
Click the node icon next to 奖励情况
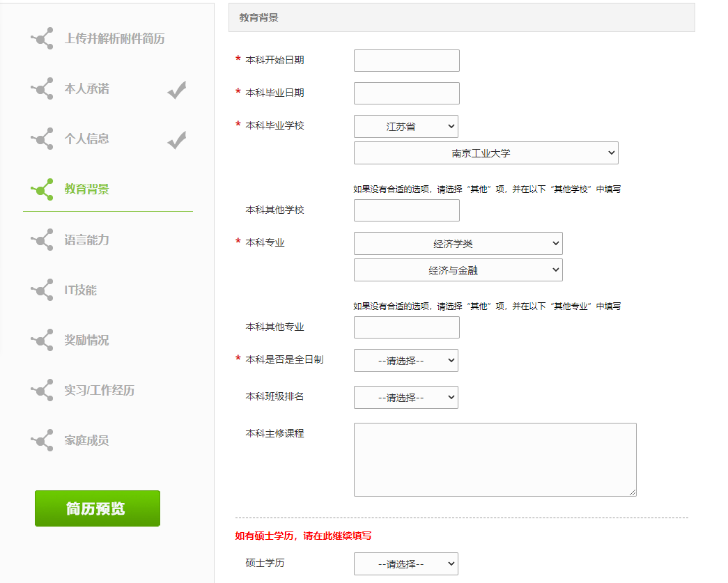tap(42, 340)
